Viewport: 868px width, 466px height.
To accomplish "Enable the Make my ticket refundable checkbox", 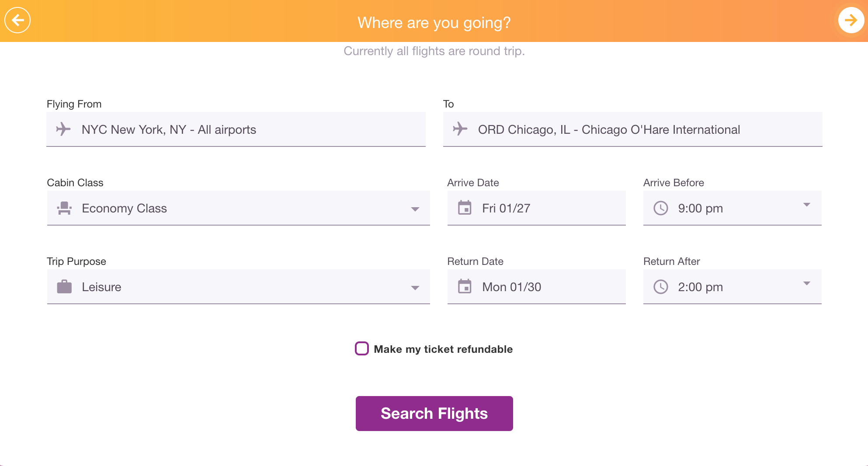I will pyautogui.click(x=362, y=348).
